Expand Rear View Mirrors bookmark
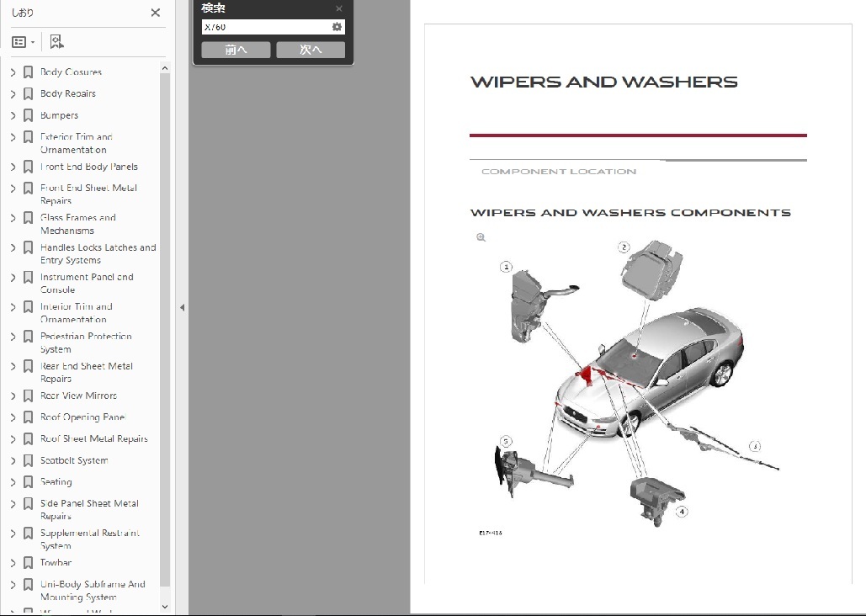Image resolution: width=866 pixels, height=616 pixels. point(13,396)
